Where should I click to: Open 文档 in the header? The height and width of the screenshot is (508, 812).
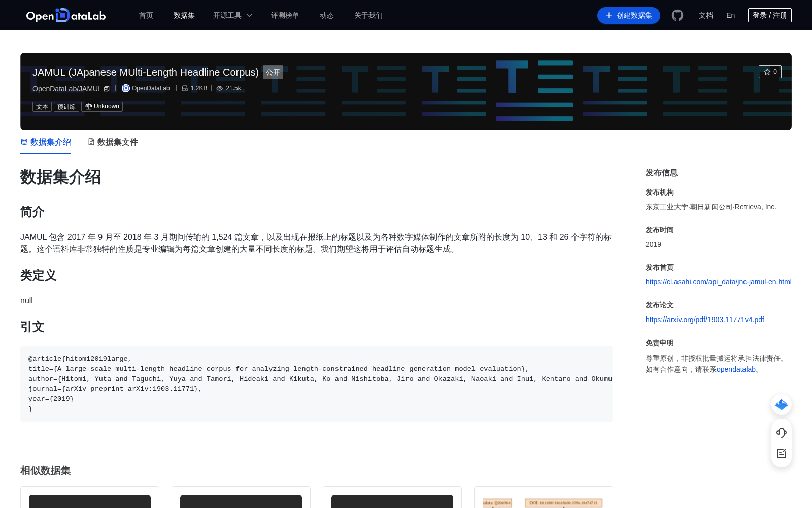point(706,15)
